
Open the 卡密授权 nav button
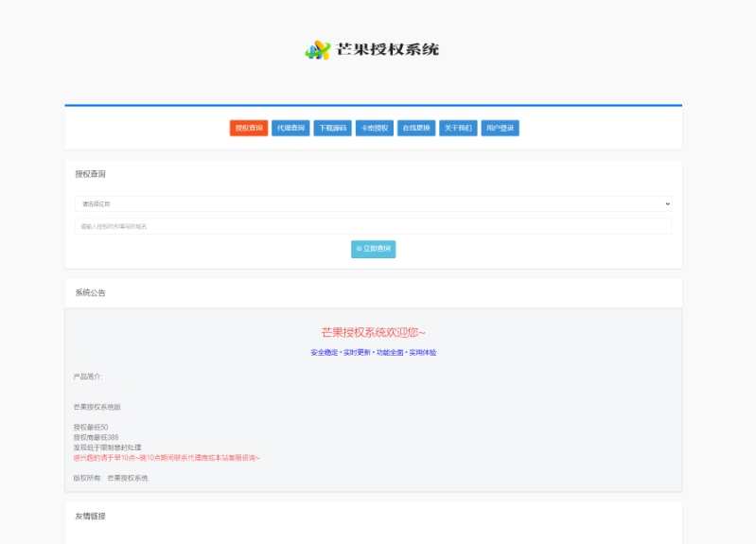click(x=375, y=128)
